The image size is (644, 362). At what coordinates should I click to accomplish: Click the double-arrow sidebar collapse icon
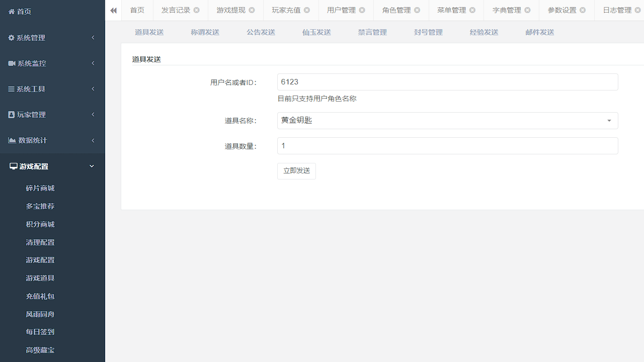coord(113,10)
